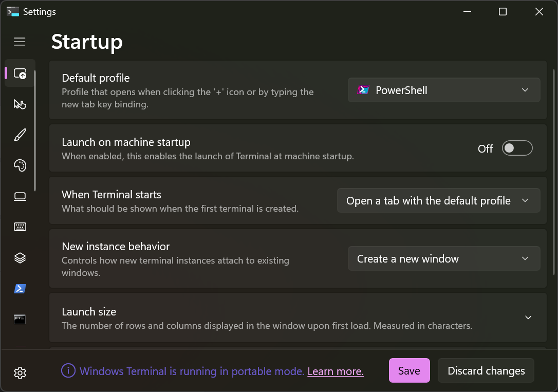Image resolution: width=558 pixels, height=392 pixels.
Task: Open the hamburger navigation menu
Action: click(20, 42)
